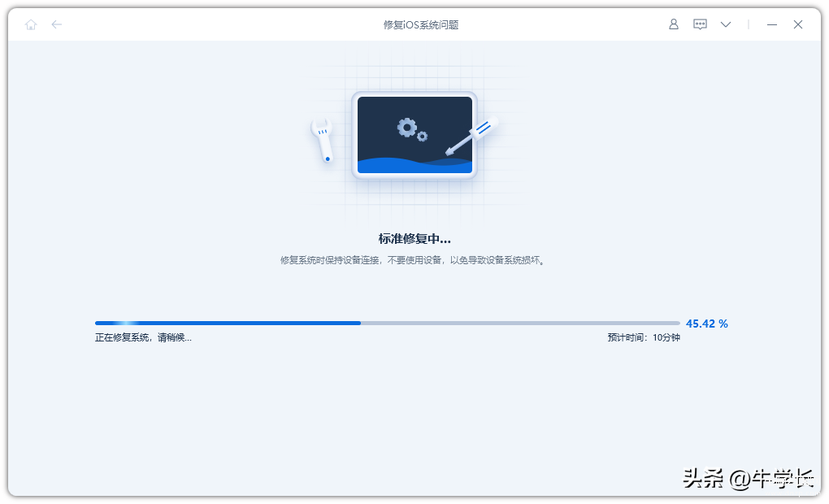Go to the home screen icon
Image resolution: width=829 pixels, height=504 pixels.
click(x=31, y=24)
